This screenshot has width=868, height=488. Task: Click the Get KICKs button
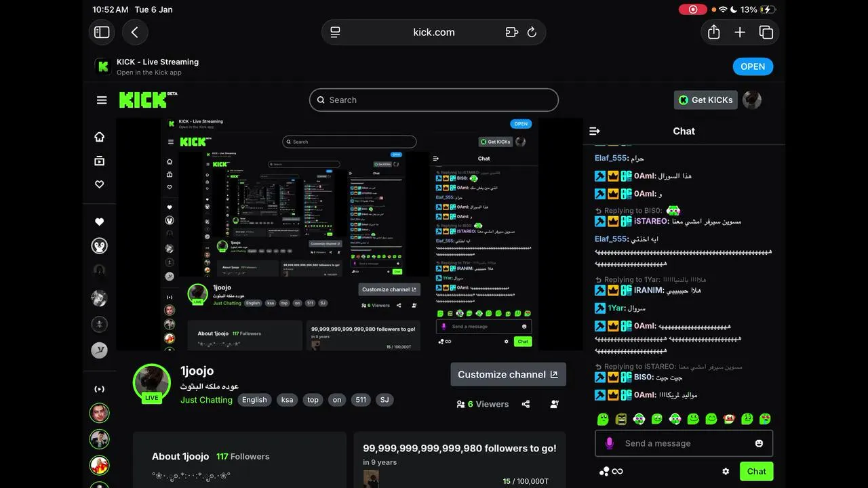pyautogui.click(x=706, y=100)
